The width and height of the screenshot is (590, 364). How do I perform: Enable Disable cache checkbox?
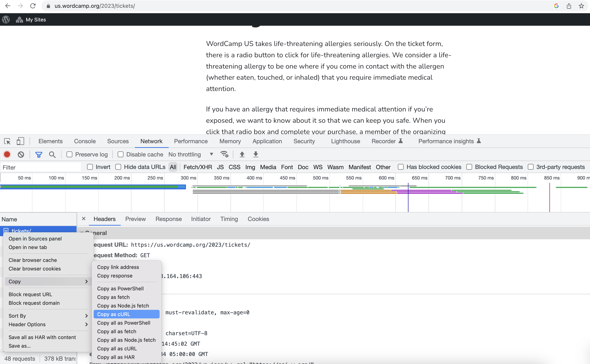pyautogui.click(x=121, y=154)
